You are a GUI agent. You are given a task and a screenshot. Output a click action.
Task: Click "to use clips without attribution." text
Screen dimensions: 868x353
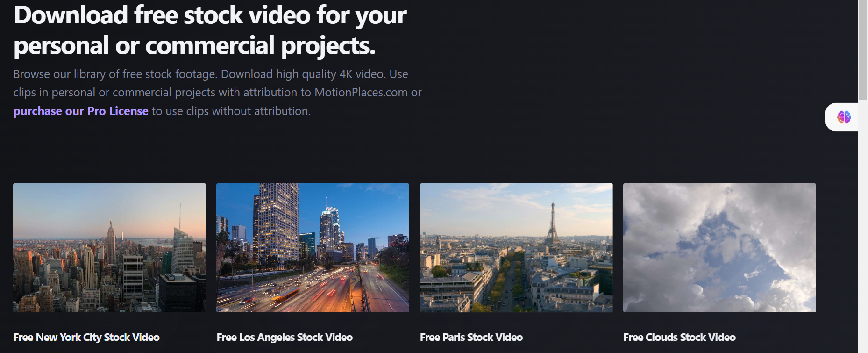(231, 111)
